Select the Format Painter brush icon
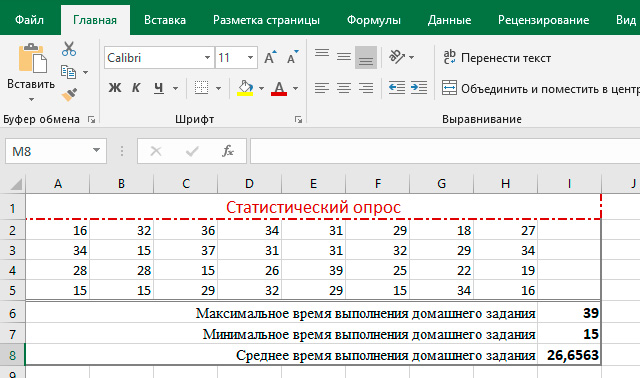The image size is (640, 378). [69, 94]
